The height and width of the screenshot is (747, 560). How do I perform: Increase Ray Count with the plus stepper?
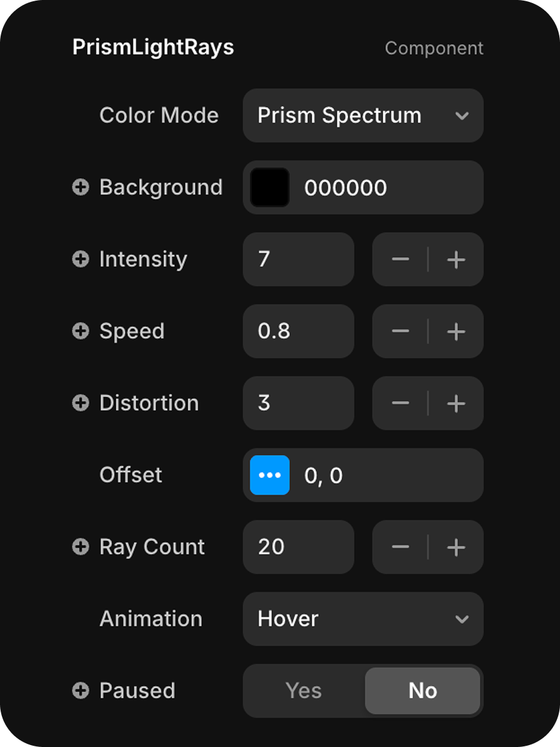coord(456,547)
